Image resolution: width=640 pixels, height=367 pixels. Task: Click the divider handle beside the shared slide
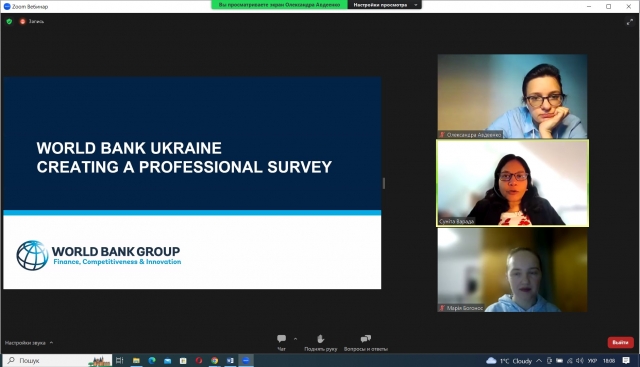(x=384, y=183)
